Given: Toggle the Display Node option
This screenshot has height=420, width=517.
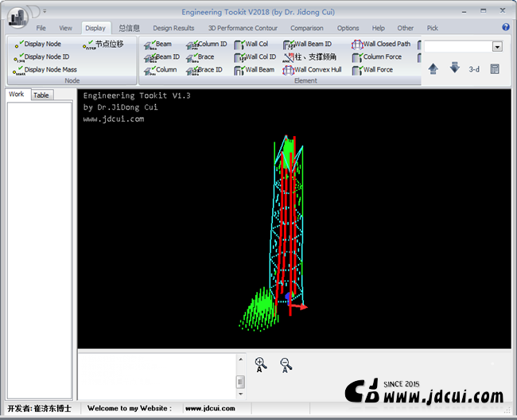Looking at the screenshot, I should [19, 45].
